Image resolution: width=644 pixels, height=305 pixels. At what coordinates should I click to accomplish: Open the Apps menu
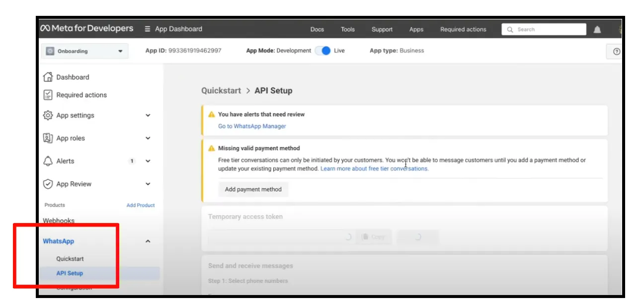click(416, 29)
